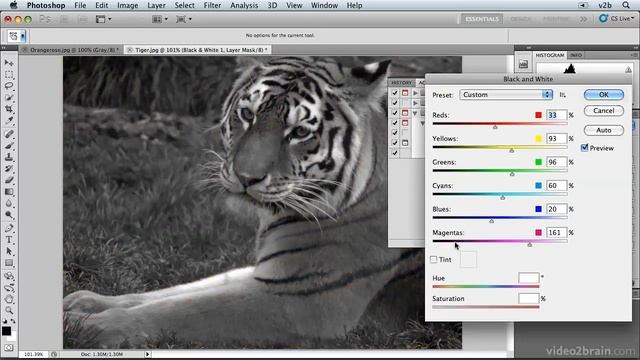Viewport: 640px width, 360px height.
Task: Select the Dodge tool
Action: pos(9,214)
